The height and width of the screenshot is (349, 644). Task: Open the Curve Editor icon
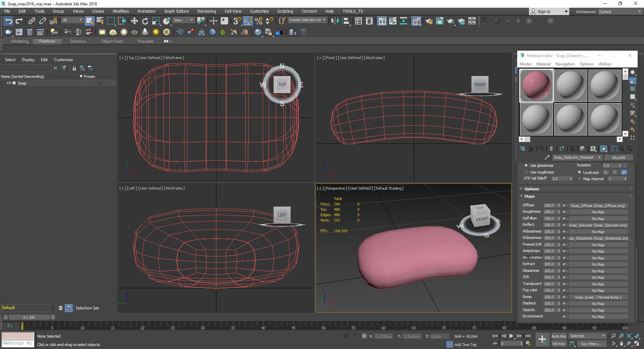point(393,21)
